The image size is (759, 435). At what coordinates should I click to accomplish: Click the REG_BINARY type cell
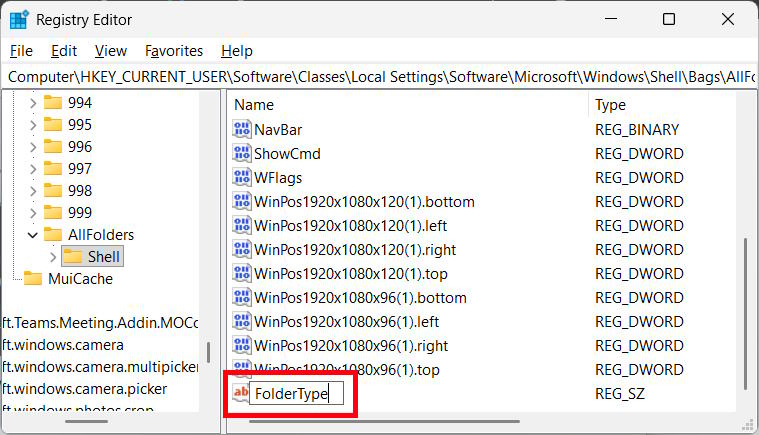point(637,130)
